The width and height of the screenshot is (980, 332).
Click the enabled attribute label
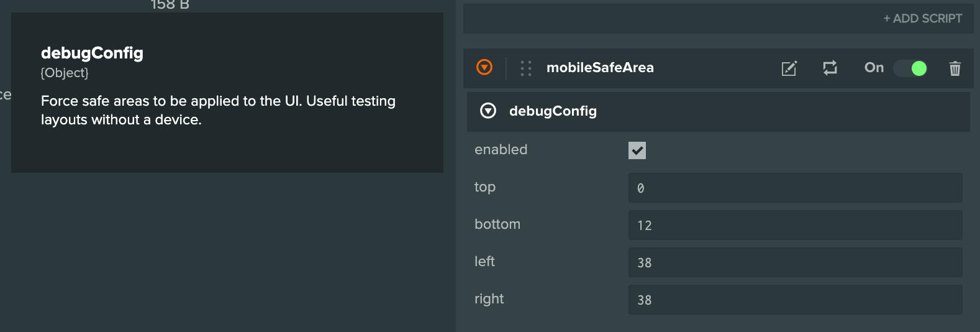501,150
